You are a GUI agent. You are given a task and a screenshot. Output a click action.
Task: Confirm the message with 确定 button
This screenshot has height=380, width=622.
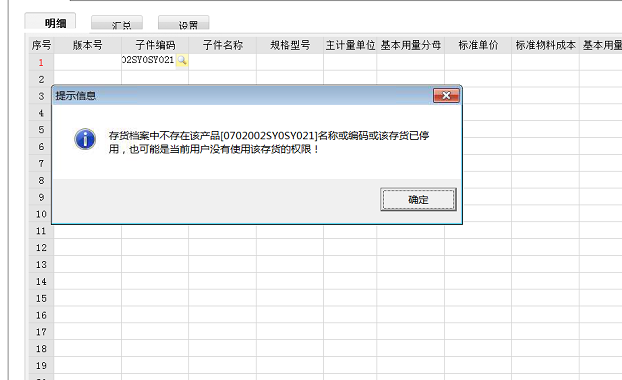(418, 200)
